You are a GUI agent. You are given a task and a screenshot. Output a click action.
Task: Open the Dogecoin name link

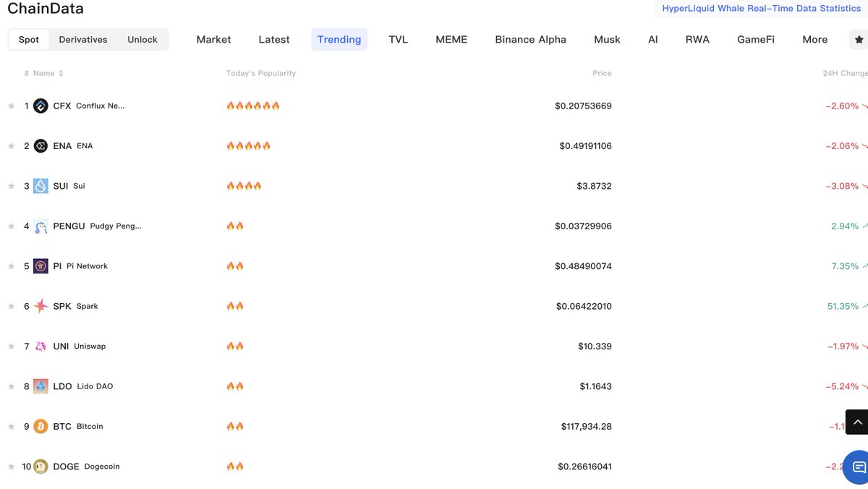[102, 467]
